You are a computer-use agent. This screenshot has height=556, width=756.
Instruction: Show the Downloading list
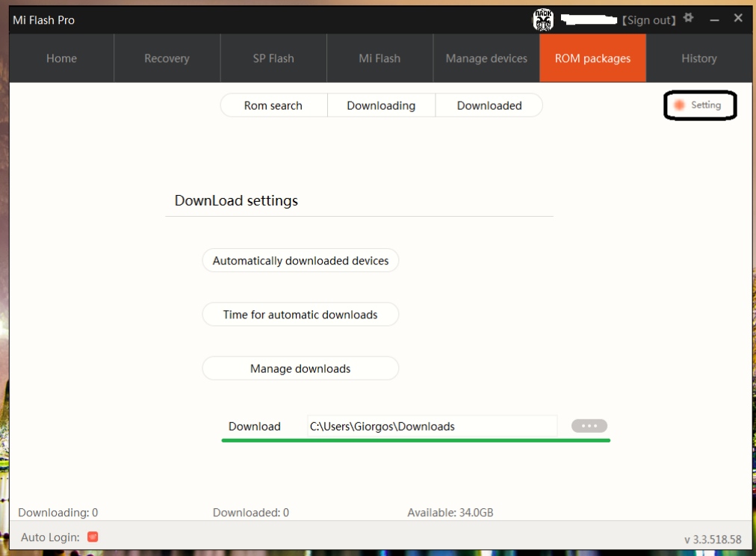(381, 105)
